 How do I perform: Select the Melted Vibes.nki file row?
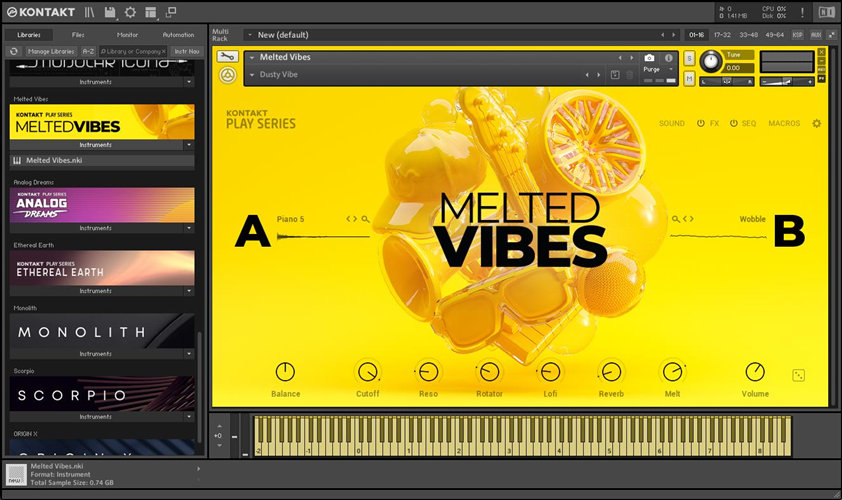[x=102, y=161]
